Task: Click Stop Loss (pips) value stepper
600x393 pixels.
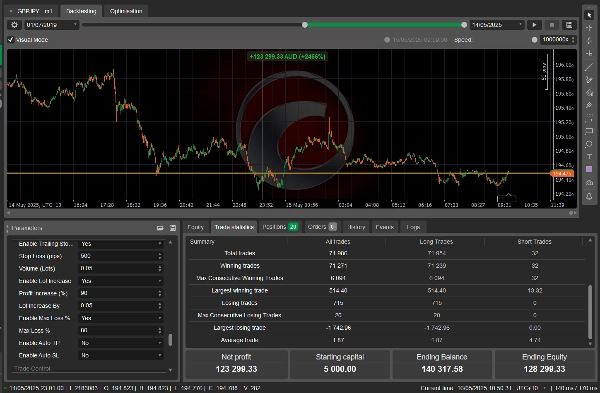Action: point(160,256)
